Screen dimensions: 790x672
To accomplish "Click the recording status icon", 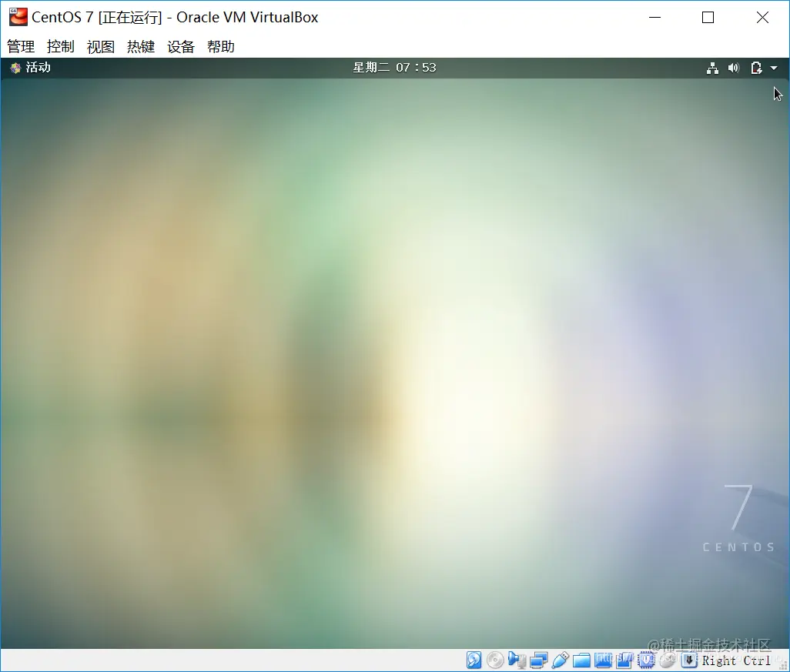I will tap(624, 660).
